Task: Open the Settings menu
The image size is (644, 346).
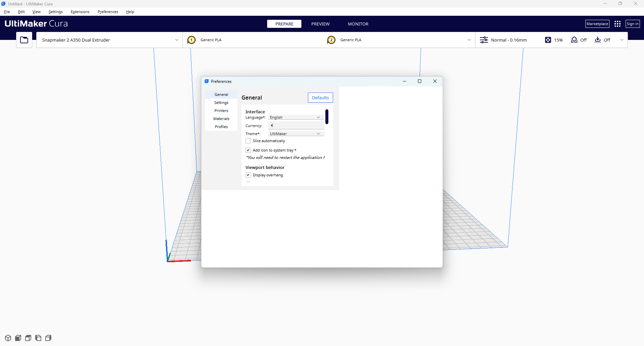Action: pyautogui.click(x=56, y=12)
